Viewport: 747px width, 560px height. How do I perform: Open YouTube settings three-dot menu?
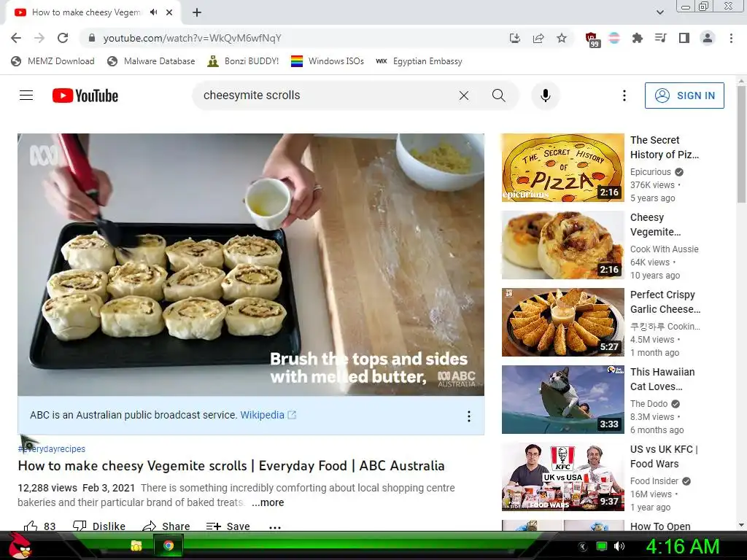624,96
